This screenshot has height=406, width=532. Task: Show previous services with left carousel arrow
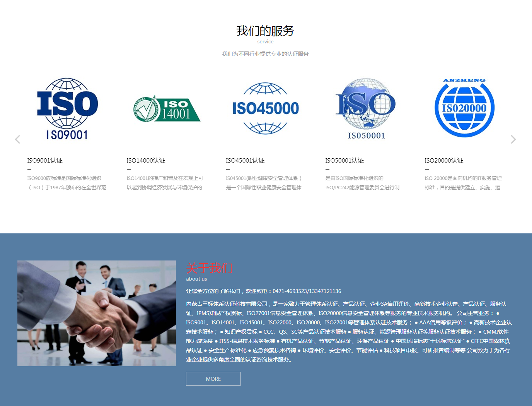17,139
